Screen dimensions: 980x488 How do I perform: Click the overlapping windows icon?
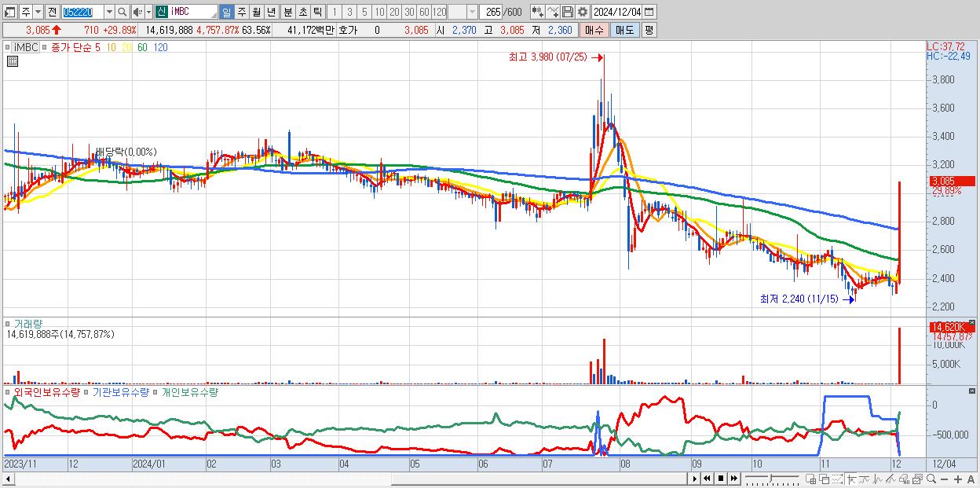click(x=825, y=479)
